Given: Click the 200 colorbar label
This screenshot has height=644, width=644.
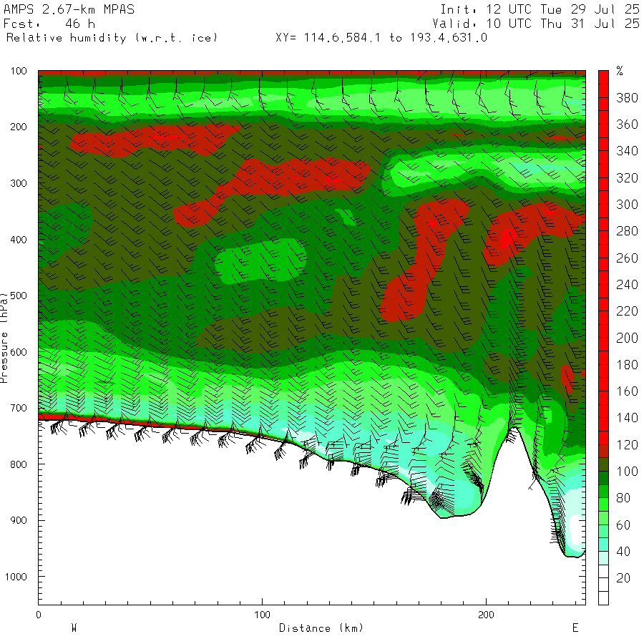Looking at the screenshot, I should pos(627,338).
